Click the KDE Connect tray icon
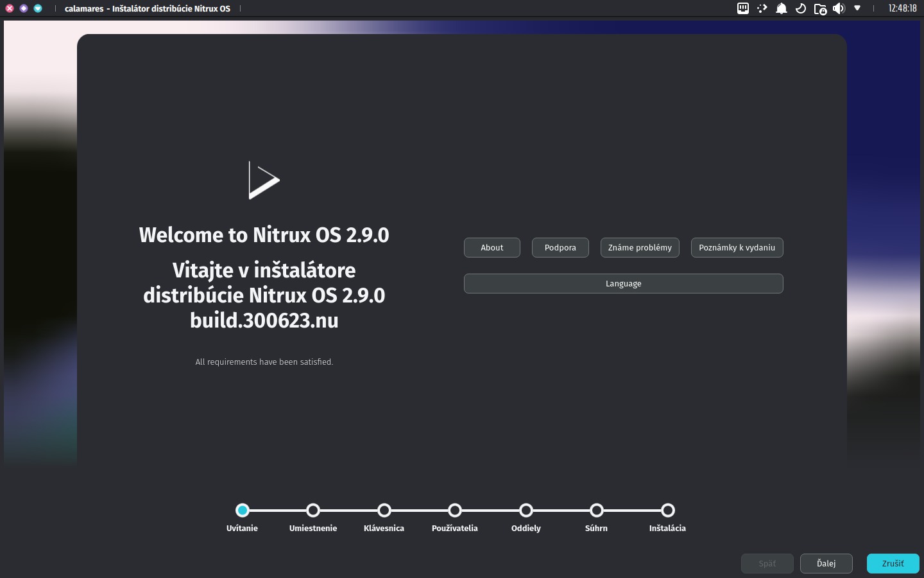924x578 pixels. coord(762,8)
